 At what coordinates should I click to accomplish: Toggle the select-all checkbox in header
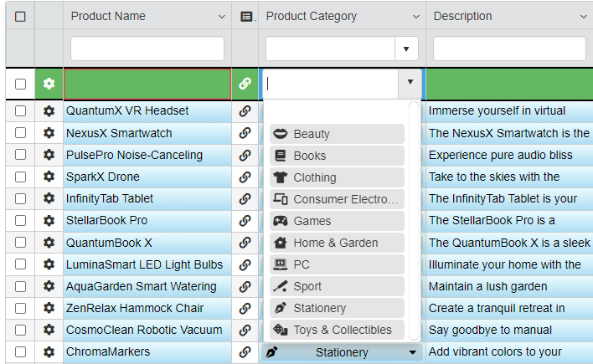pos(21,17)
